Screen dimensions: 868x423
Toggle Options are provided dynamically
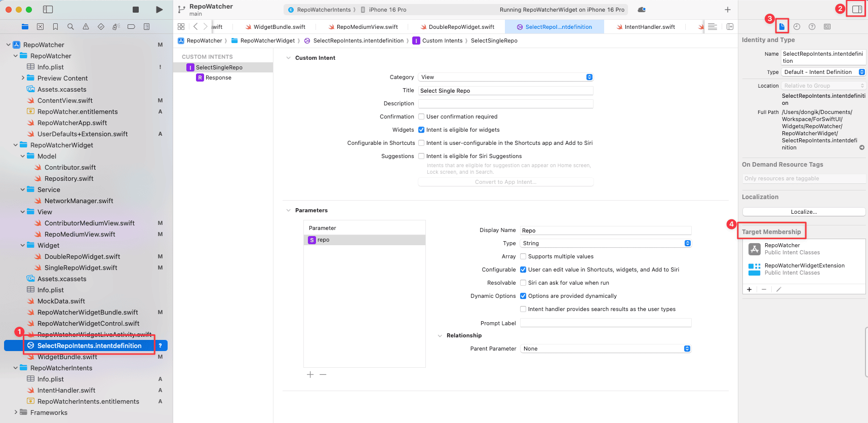(x=523, y=296)
